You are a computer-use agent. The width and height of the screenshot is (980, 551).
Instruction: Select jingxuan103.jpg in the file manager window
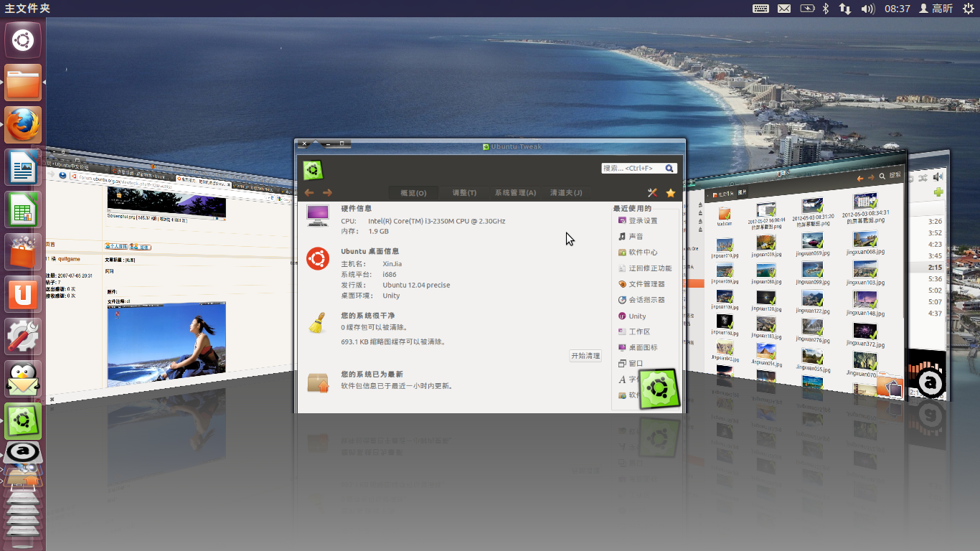864,274
